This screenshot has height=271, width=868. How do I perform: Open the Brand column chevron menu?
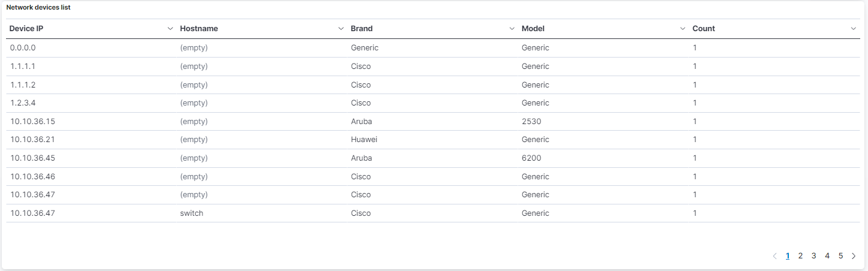(512, 29)
